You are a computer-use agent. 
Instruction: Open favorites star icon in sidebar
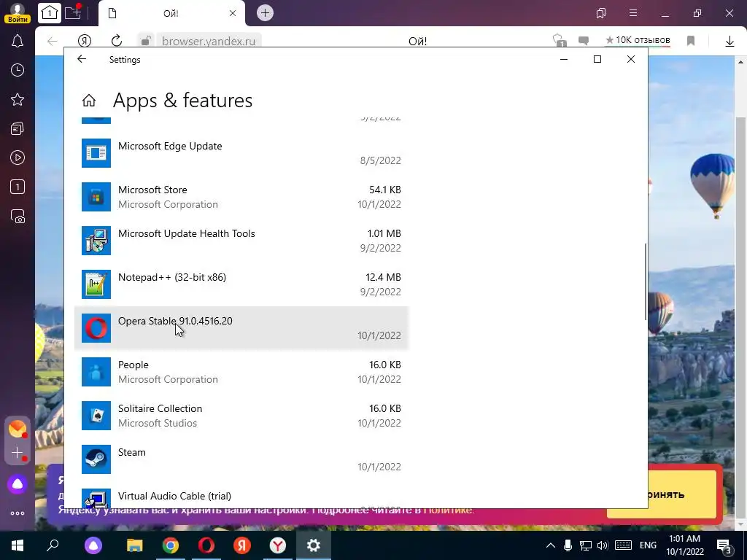point(18,99)
